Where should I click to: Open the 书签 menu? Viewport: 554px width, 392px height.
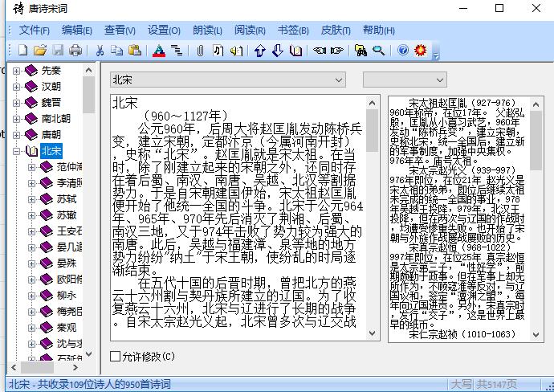tap(292, 31)
